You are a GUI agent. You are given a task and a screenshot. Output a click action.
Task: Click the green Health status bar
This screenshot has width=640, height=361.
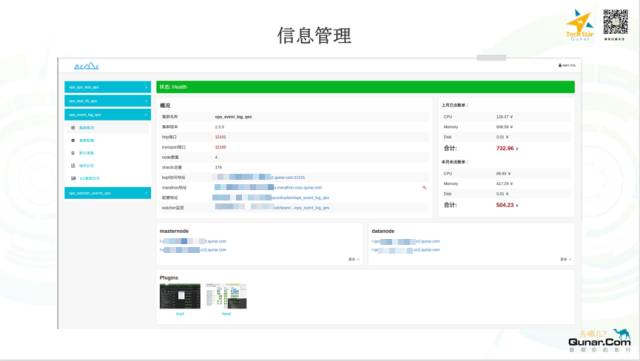click(365, 87)
